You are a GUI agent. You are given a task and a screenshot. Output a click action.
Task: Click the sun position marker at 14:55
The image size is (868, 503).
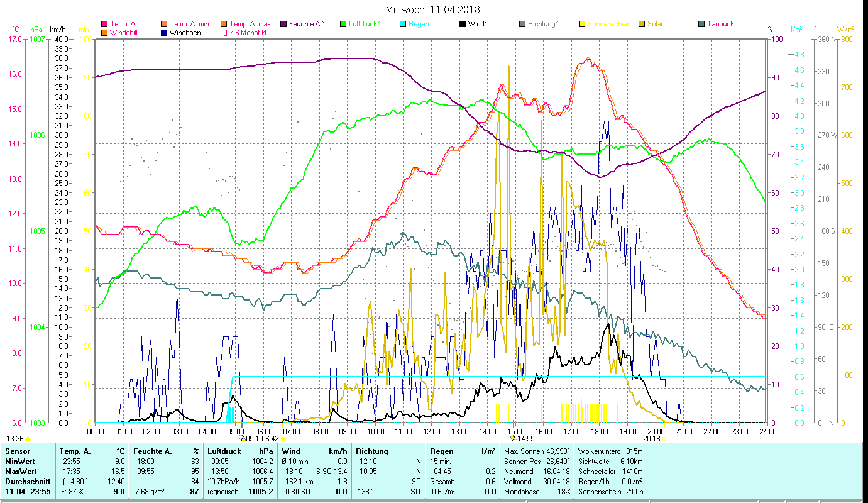(513, 439)
